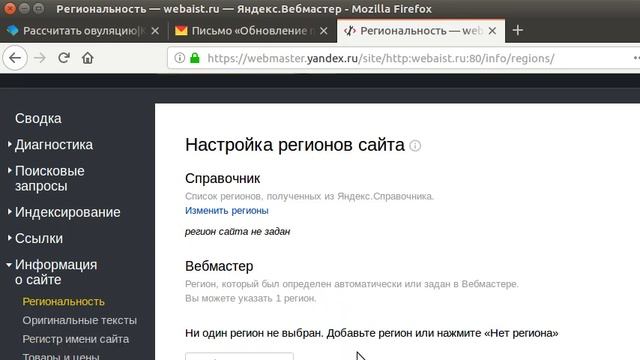Expand the 'Поисковые запросы' section arrow
640x360 pixels.
pyautogui.click(x=9, y=170)
